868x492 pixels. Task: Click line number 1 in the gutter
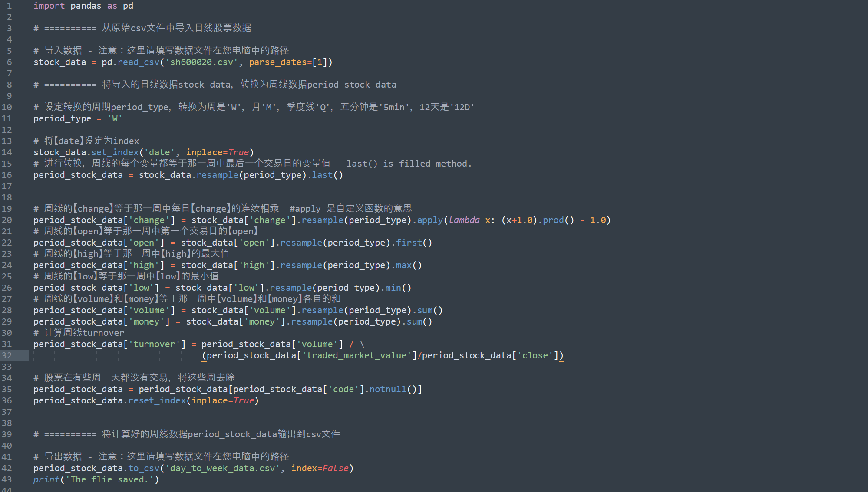click(x=9, y=6)
